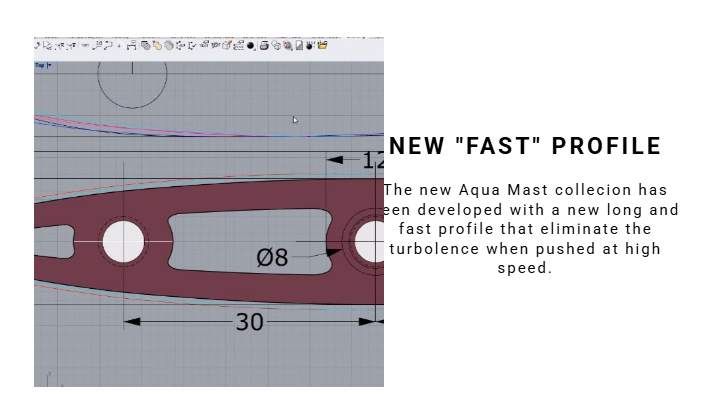
Task: Select the Ø8 diameter annotation label
Action: [x=272, y=258]
